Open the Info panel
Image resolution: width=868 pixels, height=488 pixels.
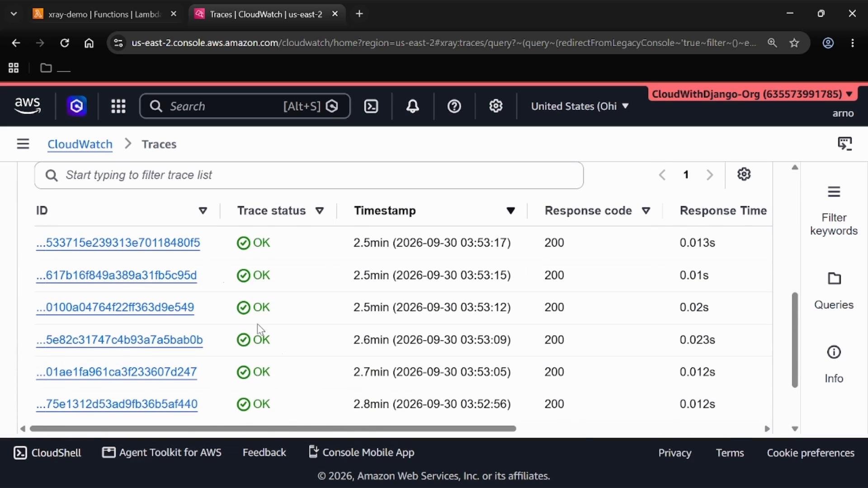[834, 365]
